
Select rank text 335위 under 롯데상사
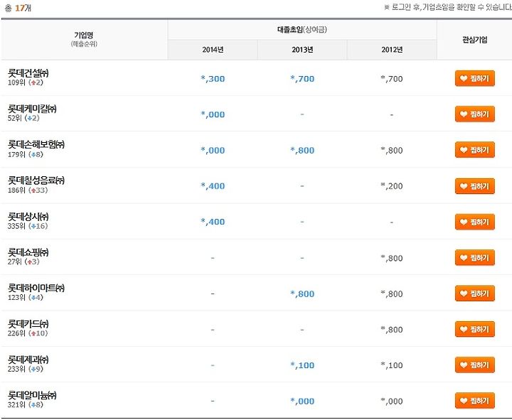16,226
